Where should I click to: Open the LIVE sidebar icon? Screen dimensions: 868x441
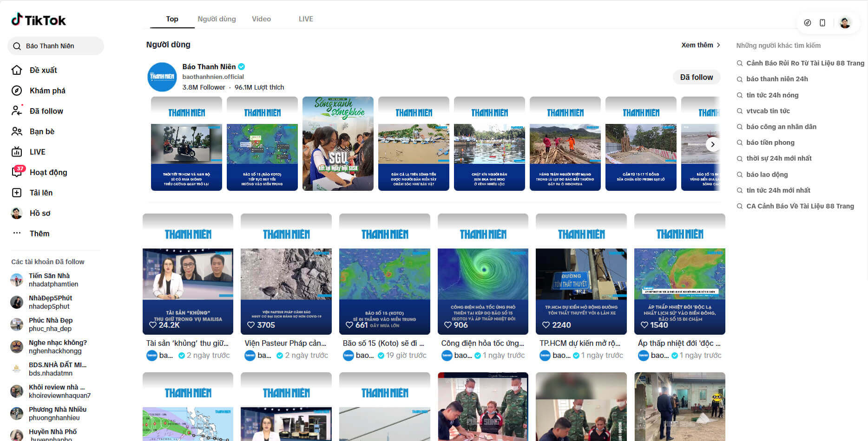[x=17, y=152]
